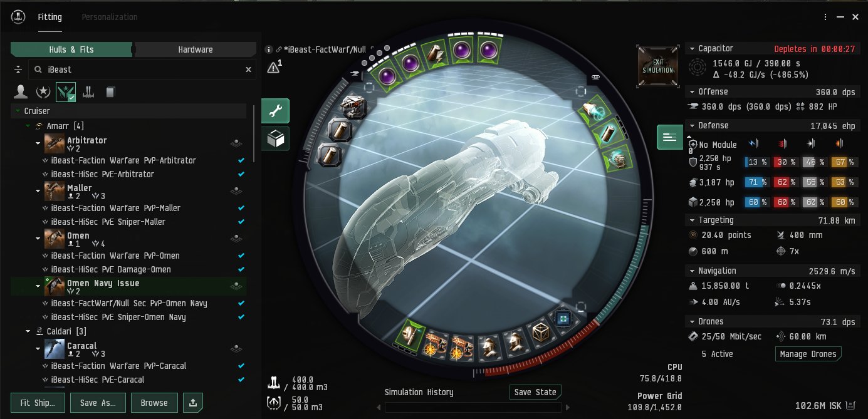This screenshot has width=868, height=419.
Task: Select the Hulls & Fits tab
Action: coord(71,49)
